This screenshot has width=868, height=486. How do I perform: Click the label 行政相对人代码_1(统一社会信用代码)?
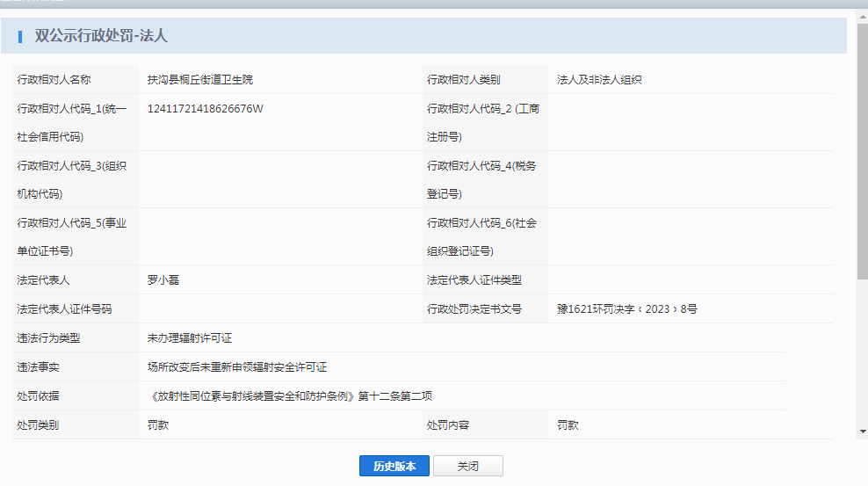72,122
